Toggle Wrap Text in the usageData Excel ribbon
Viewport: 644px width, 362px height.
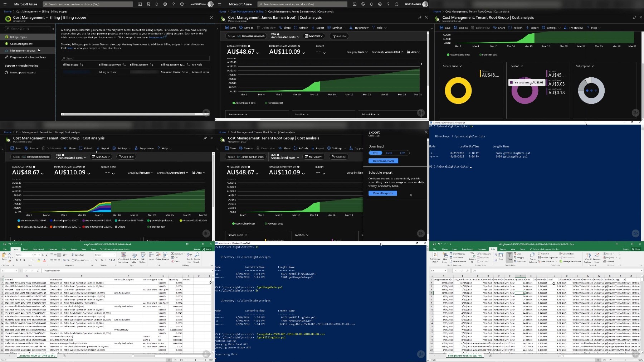(77, 255)
